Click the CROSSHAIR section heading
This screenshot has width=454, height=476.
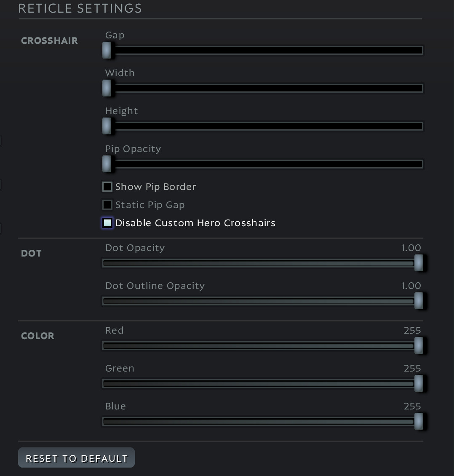(49, 41)
